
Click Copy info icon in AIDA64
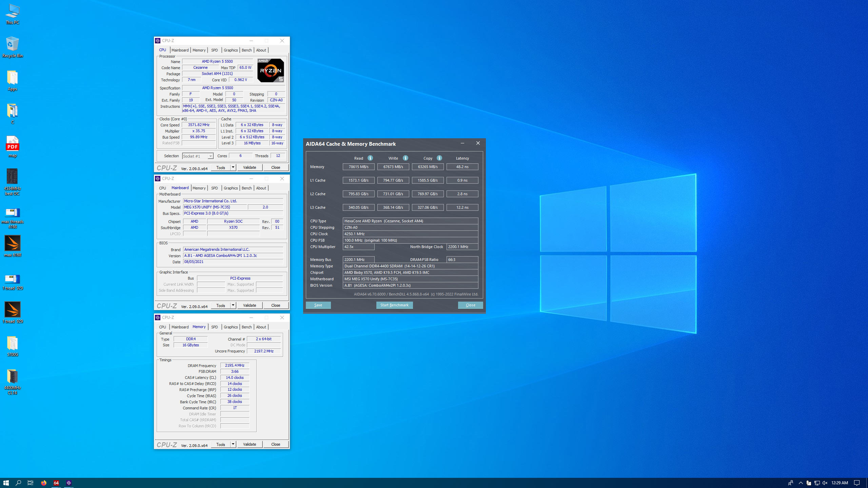pos(439,158)
